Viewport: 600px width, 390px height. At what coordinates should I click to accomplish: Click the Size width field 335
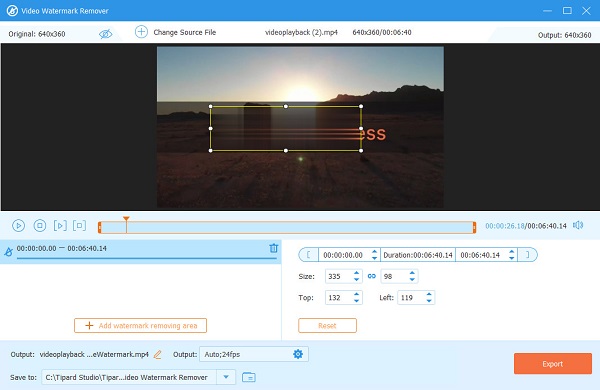click(338, 276)
